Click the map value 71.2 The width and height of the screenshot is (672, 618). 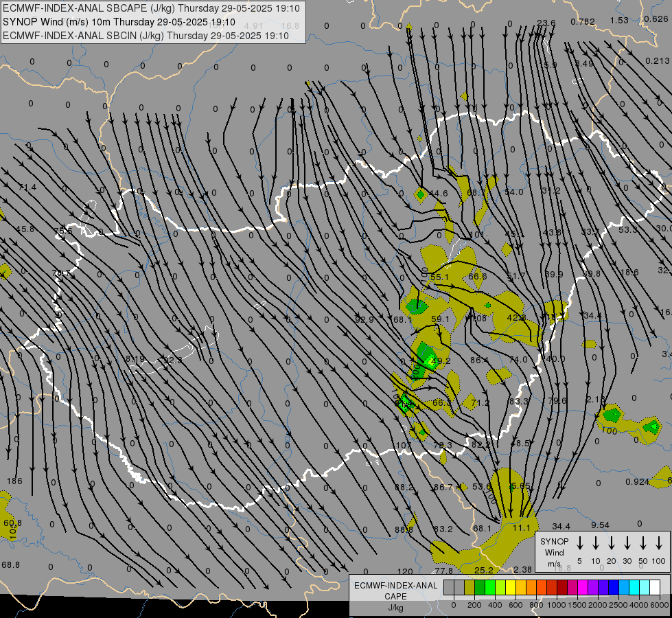click(x=480, y=402)
